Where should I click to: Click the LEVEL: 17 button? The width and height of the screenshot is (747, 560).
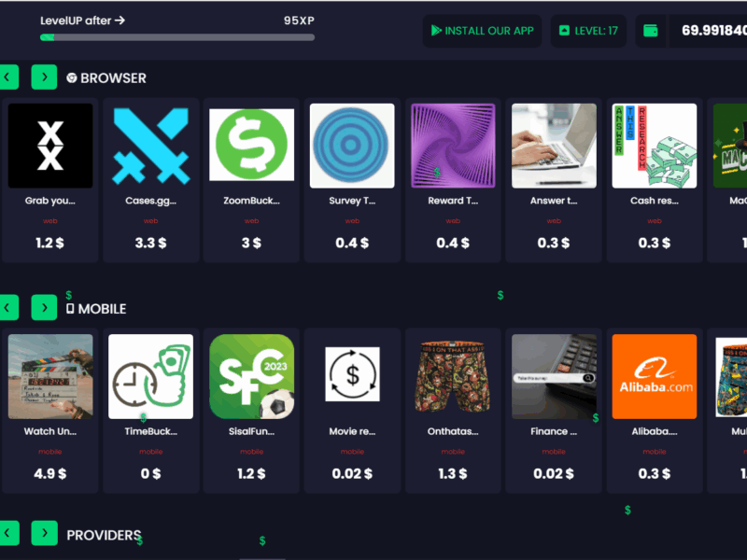tap(588, 31)
